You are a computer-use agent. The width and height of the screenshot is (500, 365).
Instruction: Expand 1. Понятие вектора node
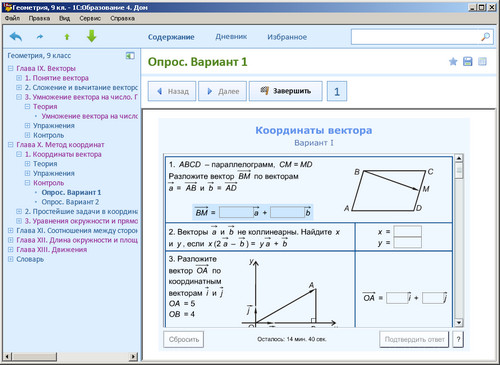point(19,78)
